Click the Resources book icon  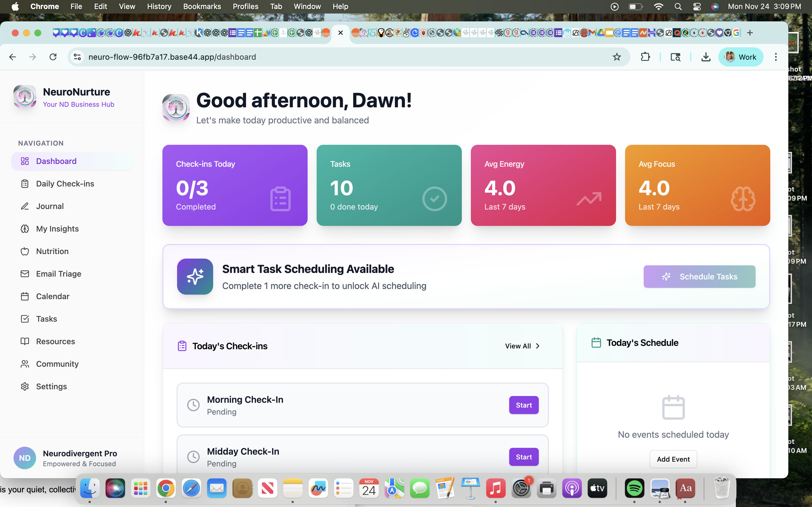25,341
